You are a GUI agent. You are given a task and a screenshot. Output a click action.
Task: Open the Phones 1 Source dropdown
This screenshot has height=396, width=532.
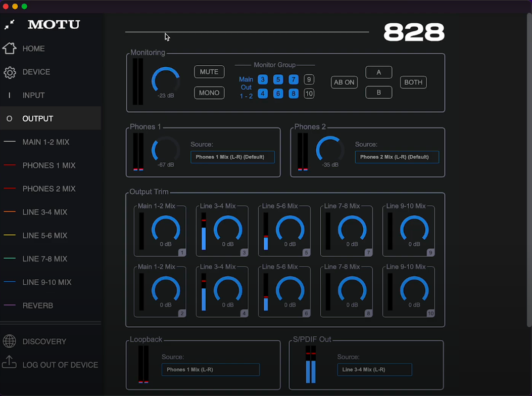pyautogui.click(x=232, y=157)
